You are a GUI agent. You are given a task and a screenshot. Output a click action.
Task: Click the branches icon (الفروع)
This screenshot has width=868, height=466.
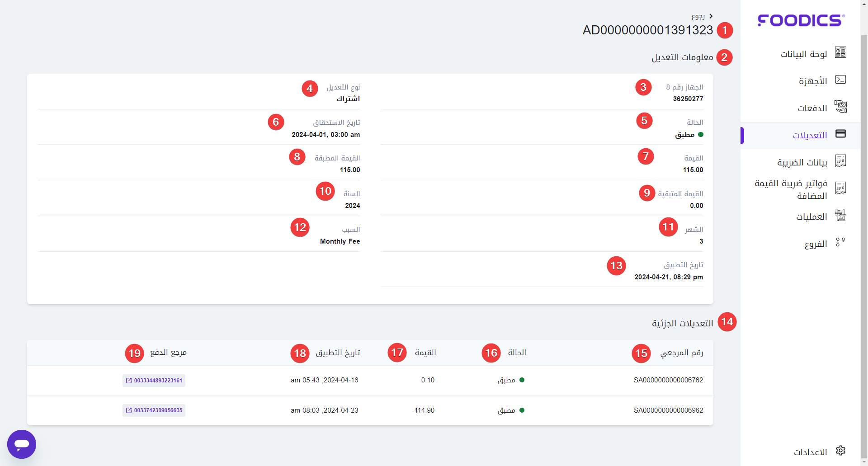(x=840, y=242)
